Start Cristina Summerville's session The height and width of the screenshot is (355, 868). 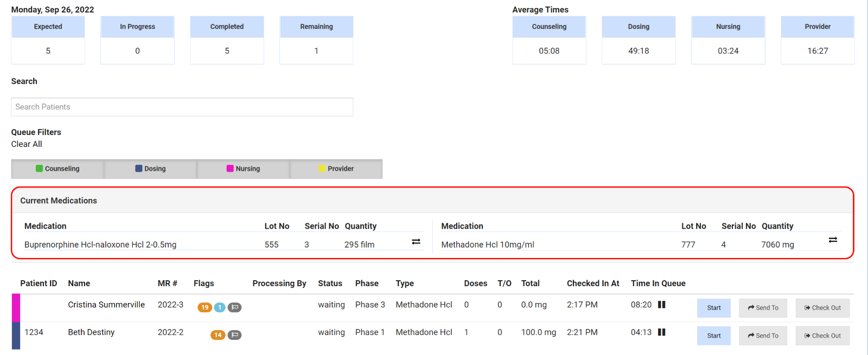(x=714, y=308)
